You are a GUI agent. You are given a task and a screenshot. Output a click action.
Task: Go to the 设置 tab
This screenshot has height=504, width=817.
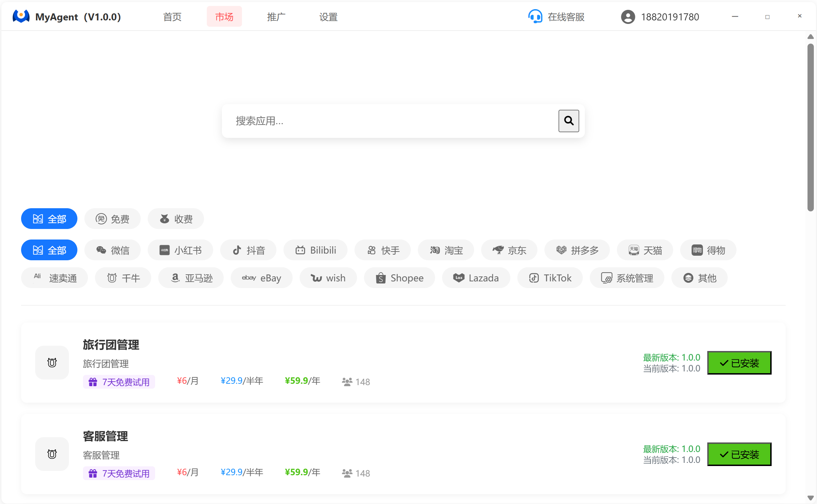pyautogui.click(x=328, y=17)
